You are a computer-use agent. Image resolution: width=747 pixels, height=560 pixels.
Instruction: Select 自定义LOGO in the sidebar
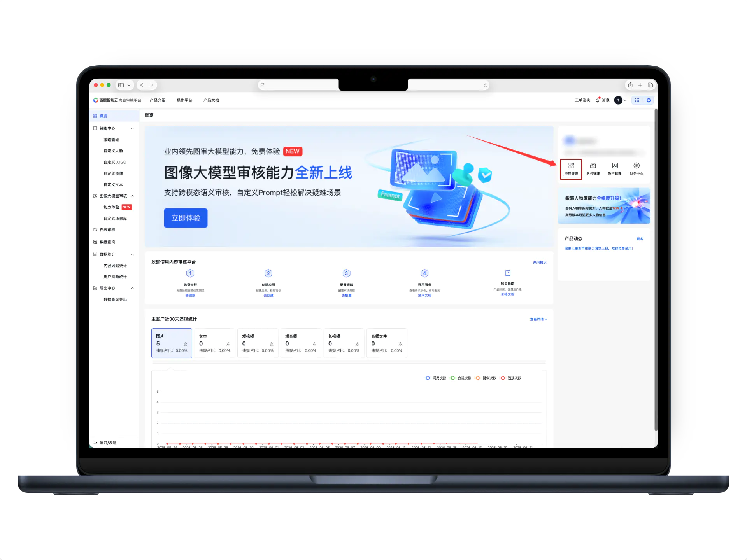point(115,162)
